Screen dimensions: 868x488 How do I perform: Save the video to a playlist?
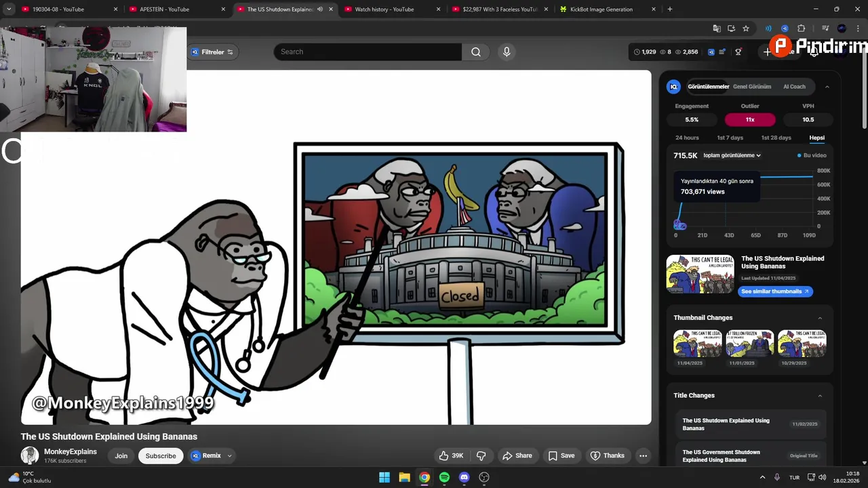click(561, 455)
